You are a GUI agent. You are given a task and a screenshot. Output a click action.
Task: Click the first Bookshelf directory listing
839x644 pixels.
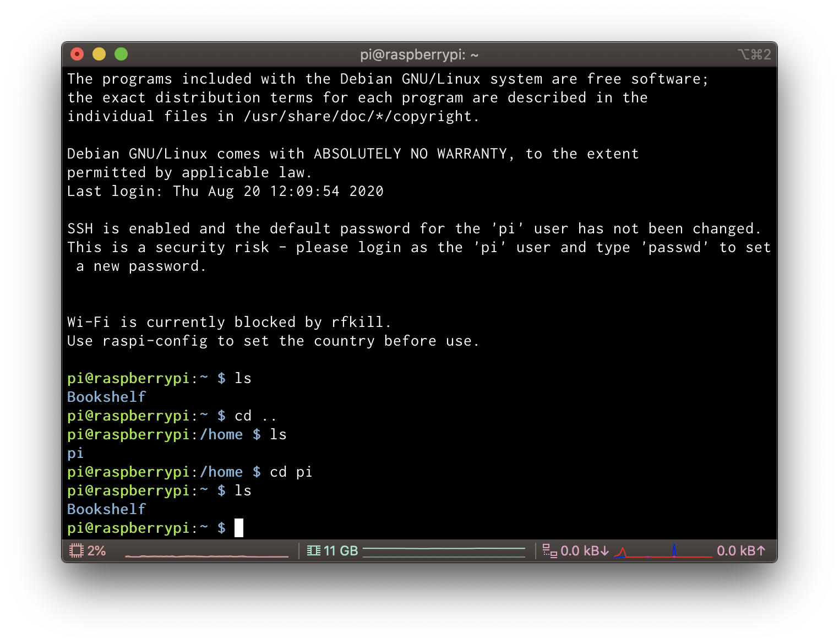click(106, 397)
